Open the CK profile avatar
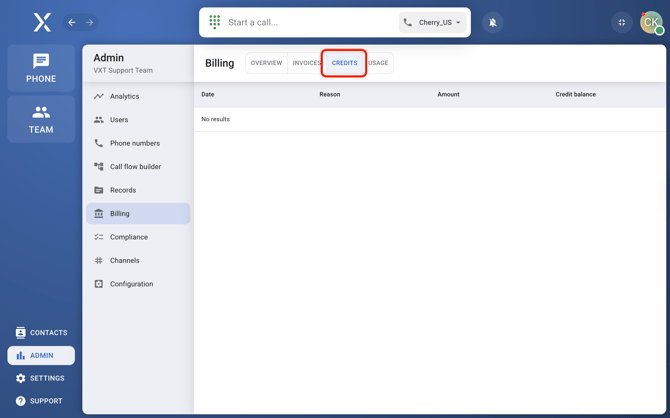 pos(651,22)
